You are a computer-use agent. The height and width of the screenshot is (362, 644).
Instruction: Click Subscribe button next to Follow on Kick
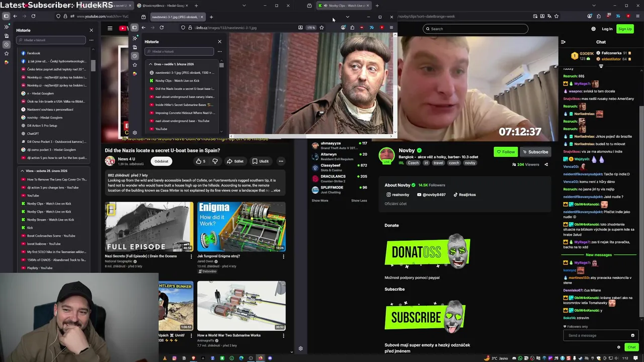pos(535,152)
